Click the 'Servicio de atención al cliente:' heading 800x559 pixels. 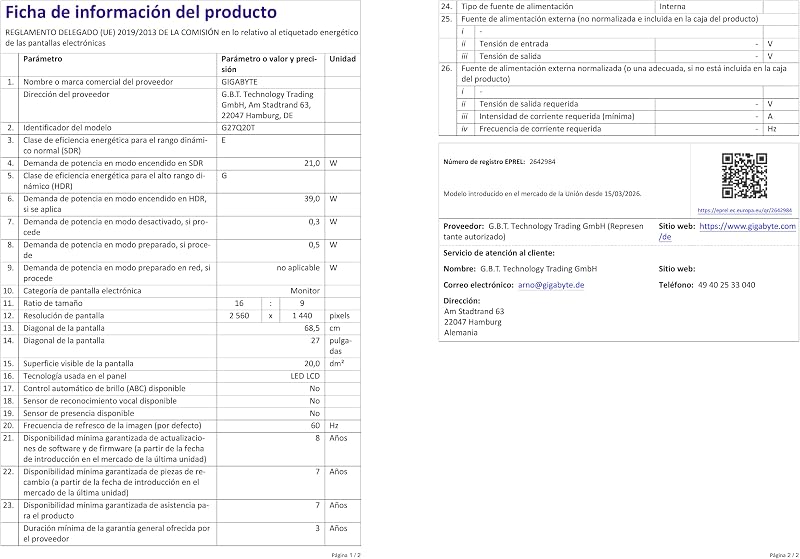click(499, 253)
